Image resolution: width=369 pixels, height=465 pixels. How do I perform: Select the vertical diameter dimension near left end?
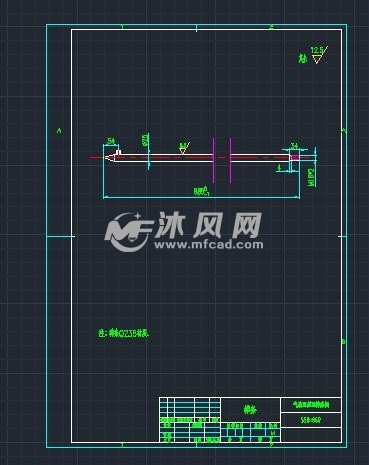[x=145, y=140]
